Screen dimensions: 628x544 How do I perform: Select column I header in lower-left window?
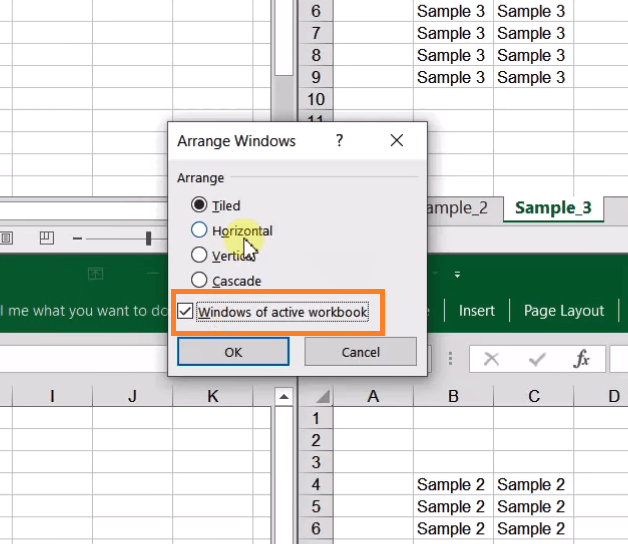tap(52, 396)
